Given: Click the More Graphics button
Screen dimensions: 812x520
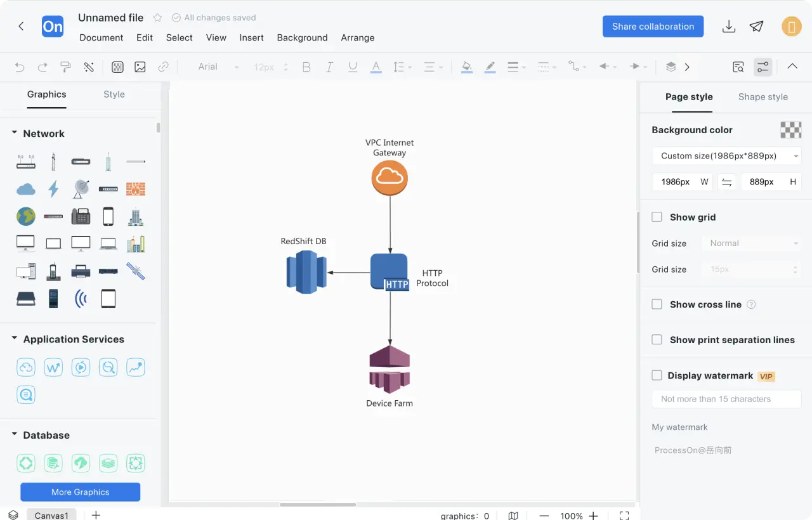Looking at the screenshot, I should [x=81, y=492].
